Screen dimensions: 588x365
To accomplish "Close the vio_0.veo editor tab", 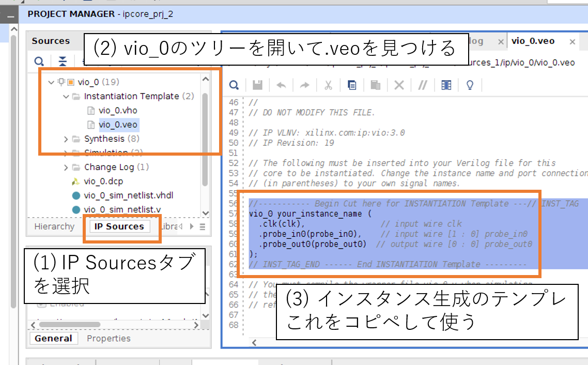I will (572, 42).
